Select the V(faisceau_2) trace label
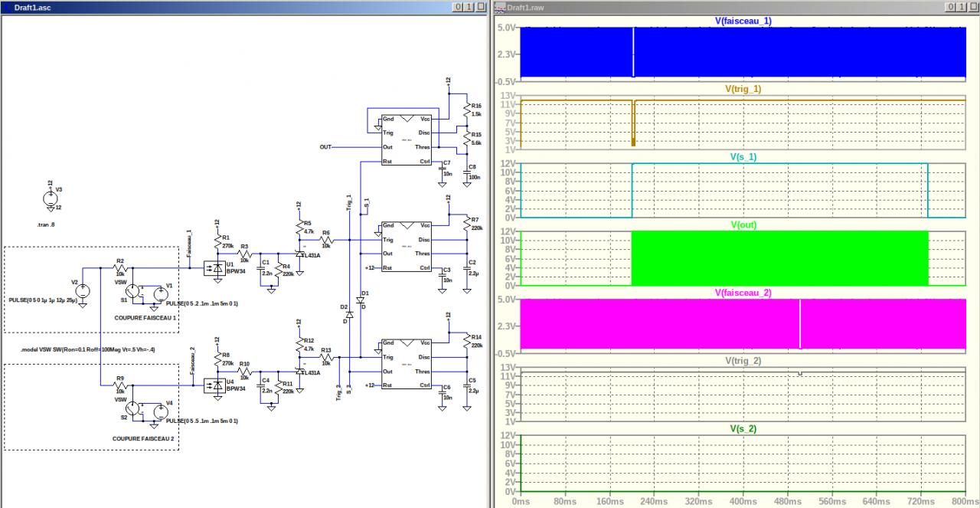Viewport: 980px width, 508px height. click(x=743, y=293)
